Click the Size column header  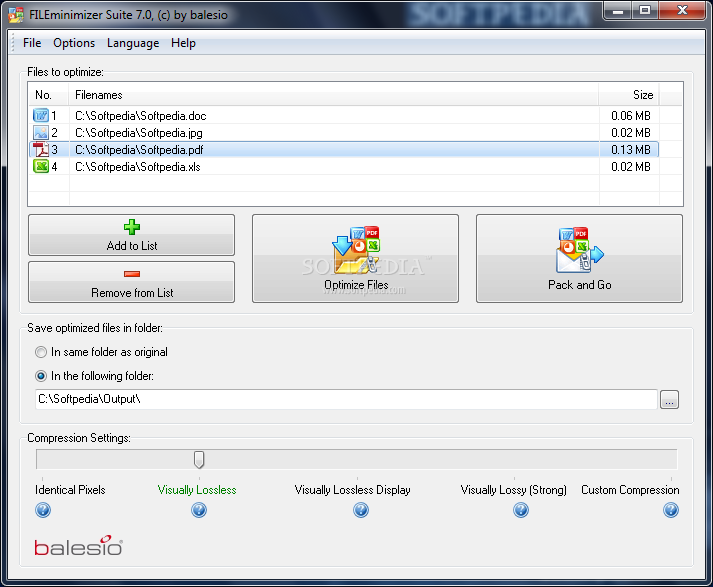pos(629,95)
